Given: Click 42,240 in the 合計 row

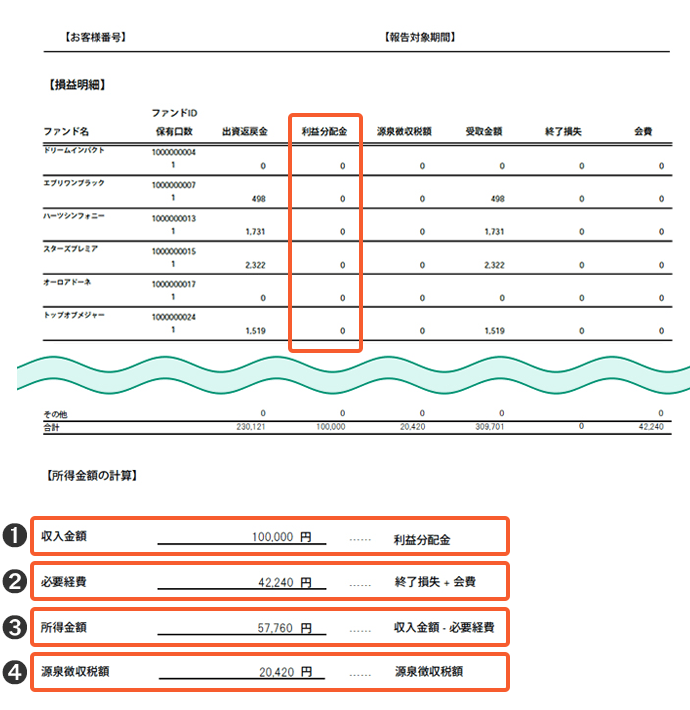Looking at the screenshot, I should pos(651,427).
